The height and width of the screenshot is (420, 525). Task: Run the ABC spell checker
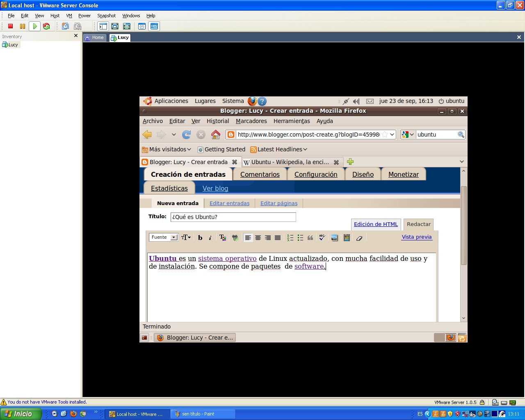point(322,237)
